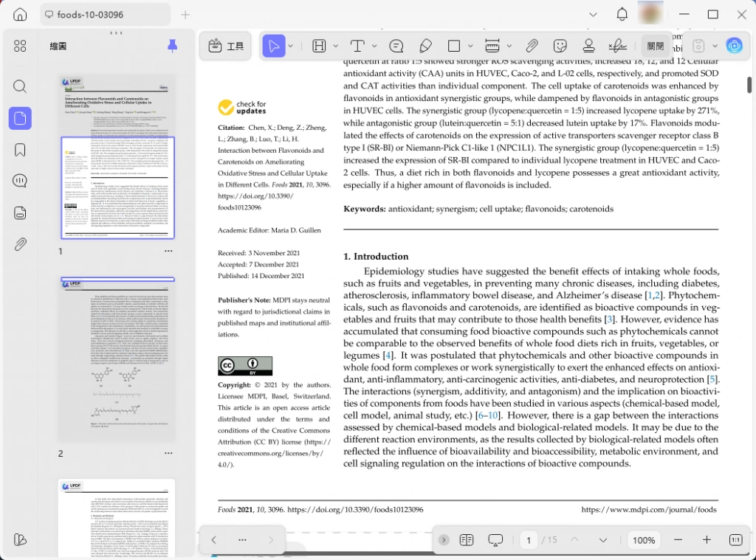Image resolution: width=756 pixels, height=560 pixels.
Task: Open the search panel in sidebar
Action: pos(20,87)
